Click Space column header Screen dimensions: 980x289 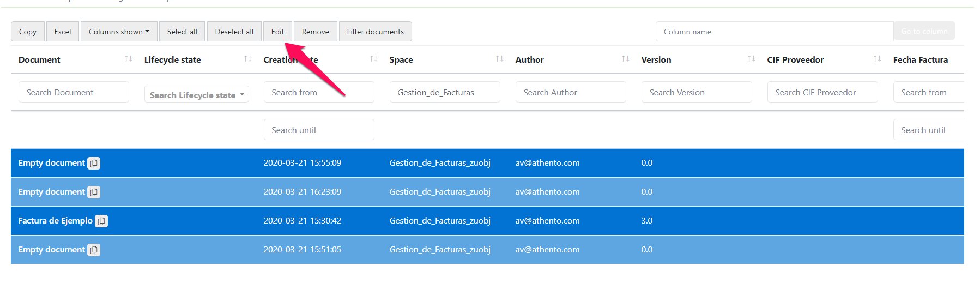point(401,59)
